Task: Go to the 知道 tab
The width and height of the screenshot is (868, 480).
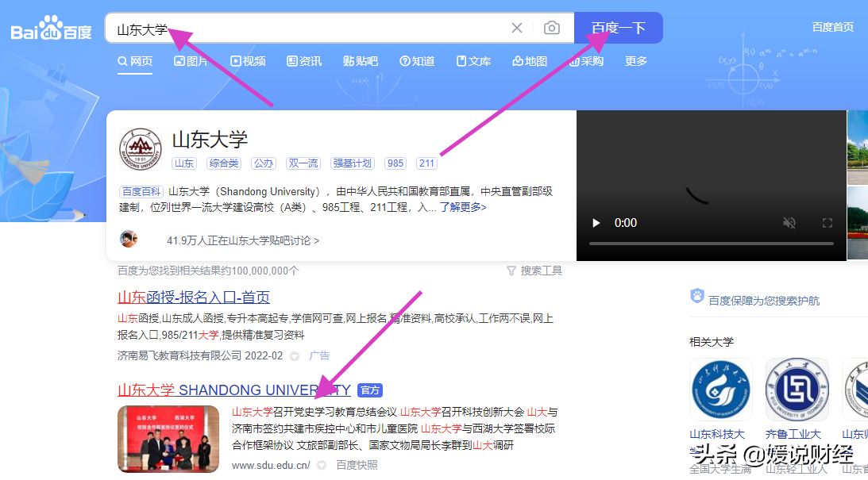Action: pyautogui.click(x=418, y=61)
